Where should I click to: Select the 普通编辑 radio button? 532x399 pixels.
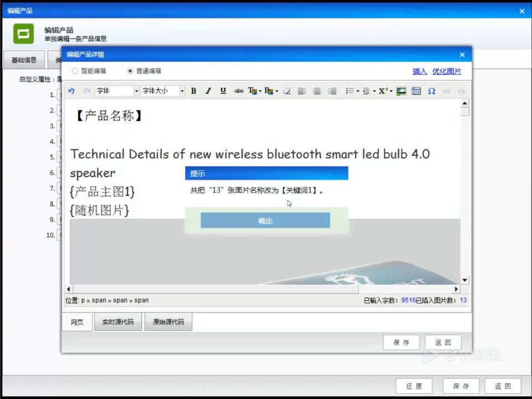point(130,71)
